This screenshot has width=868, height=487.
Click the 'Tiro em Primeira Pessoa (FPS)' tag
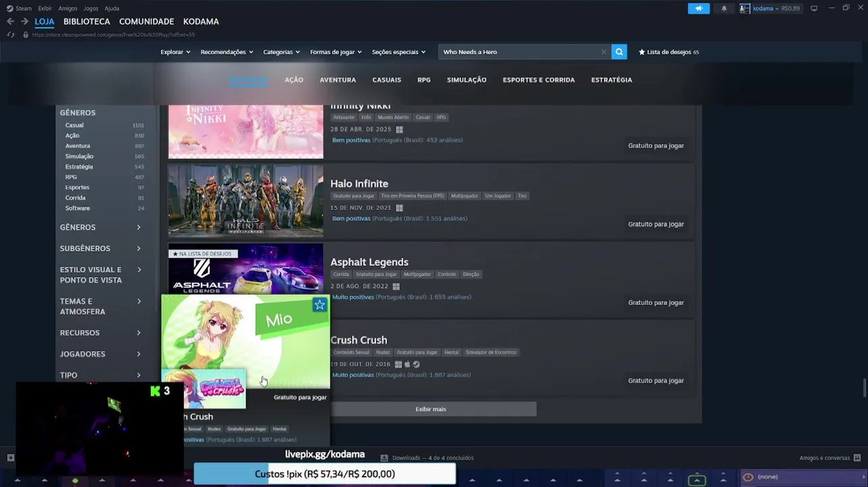pyautogui.click(x=413, y=196)
